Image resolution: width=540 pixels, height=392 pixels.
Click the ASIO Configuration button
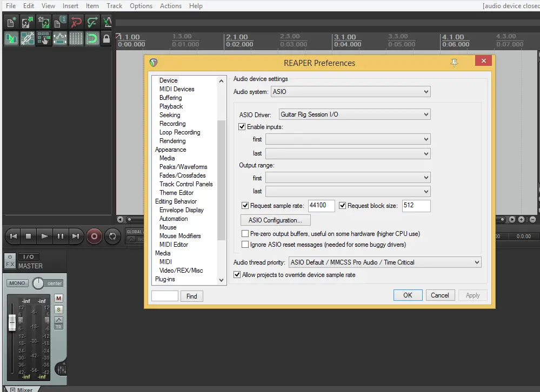pyautogui.click(x=275, y=220)
